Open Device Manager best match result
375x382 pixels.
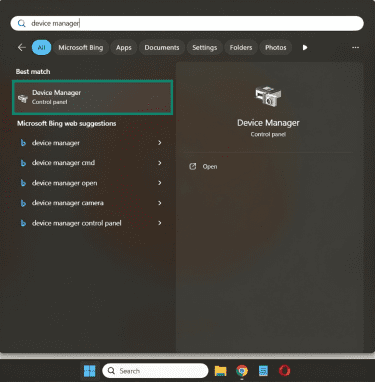tap(92, 97)
